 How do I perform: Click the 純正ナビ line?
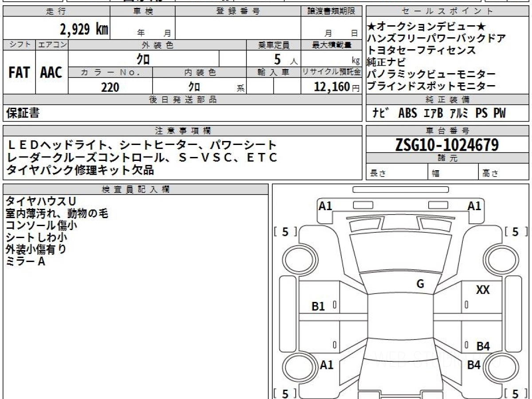point(386,62)
